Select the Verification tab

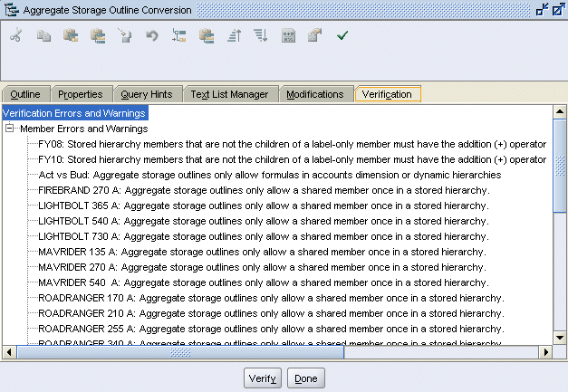click(x=387, y=94)
